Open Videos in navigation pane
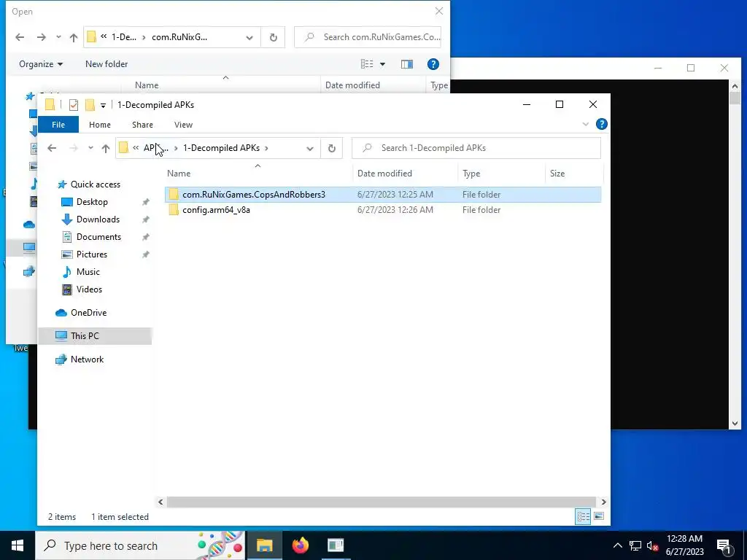The height and width of the screenshot is (560, 747). tap(89, 289)
